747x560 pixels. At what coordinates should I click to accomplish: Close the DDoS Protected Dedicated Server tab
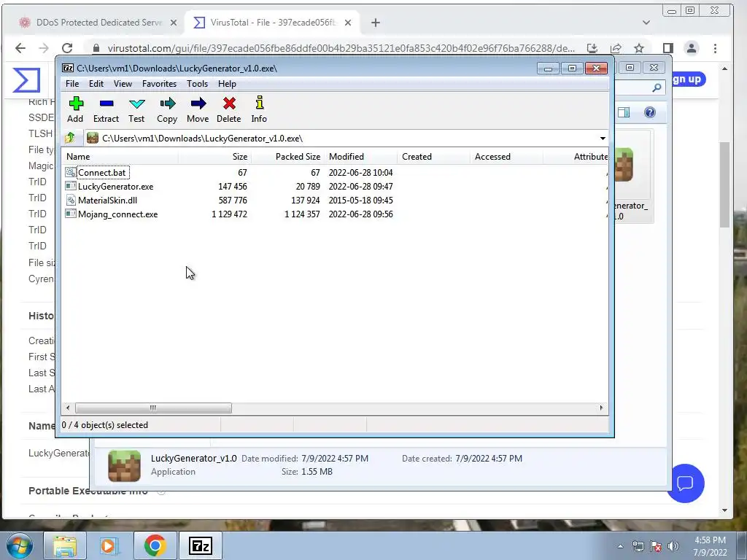click(174, 23)
